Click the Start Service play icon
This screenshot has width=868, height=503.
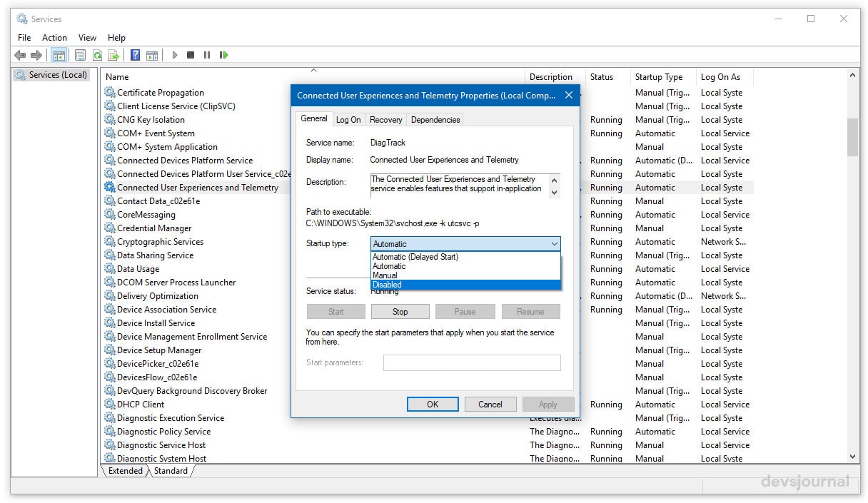(x=175, y=55)
